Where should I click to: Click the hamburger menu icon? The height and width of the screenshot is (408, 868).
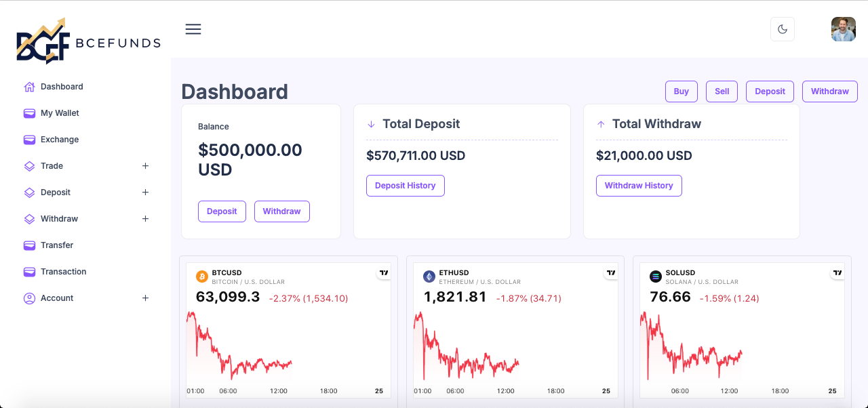click(x=193, y=29)
